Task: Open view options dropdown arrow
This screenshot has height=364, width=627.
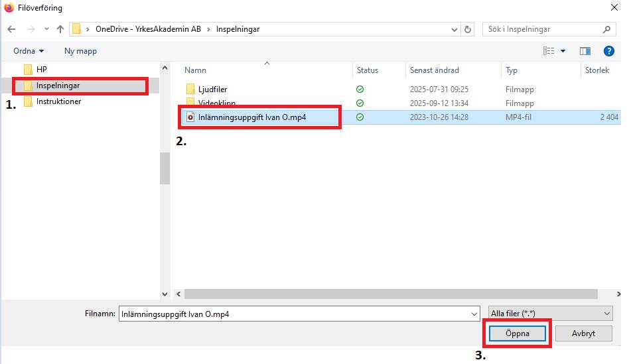Action: pyautogui.click(x=563, y=51)
